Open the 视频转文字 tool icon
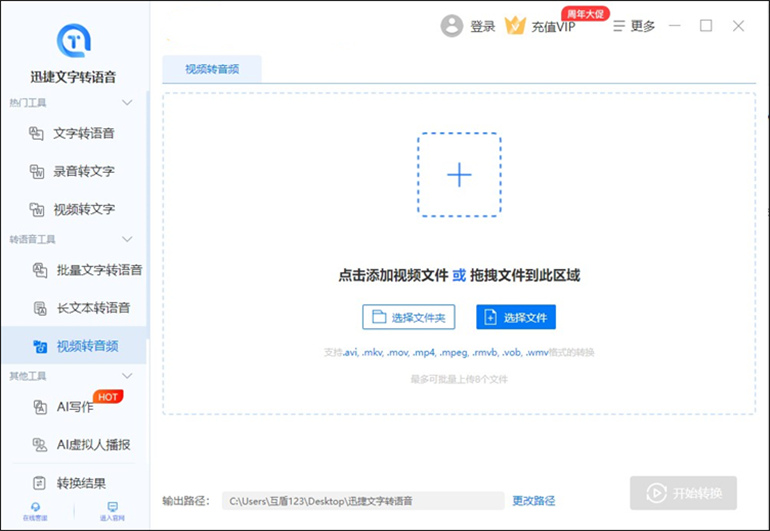The height and width of the screenshot is (531, 770). tap(36, 210)
